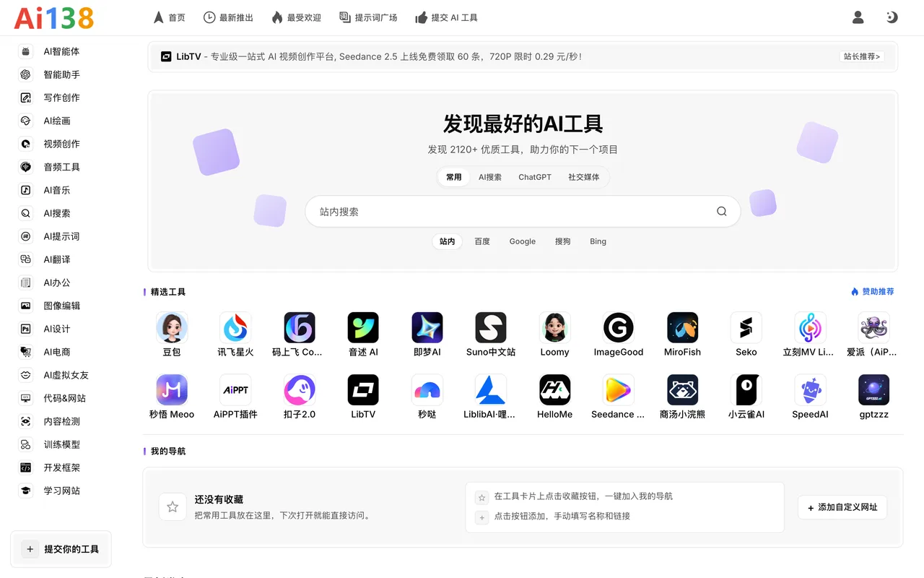
Task: Open the AI音乐 sidebar category
Action: click(x=56, y=190)
